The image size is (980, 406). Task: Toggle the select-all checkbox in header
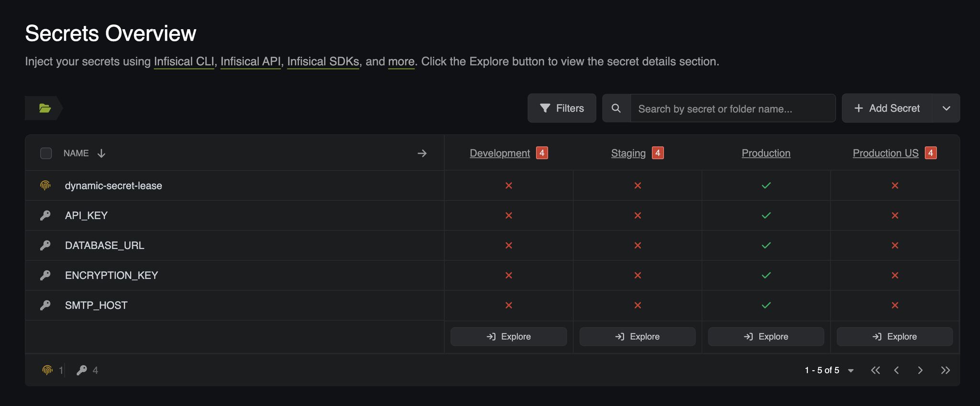click(x=46, y=153)
